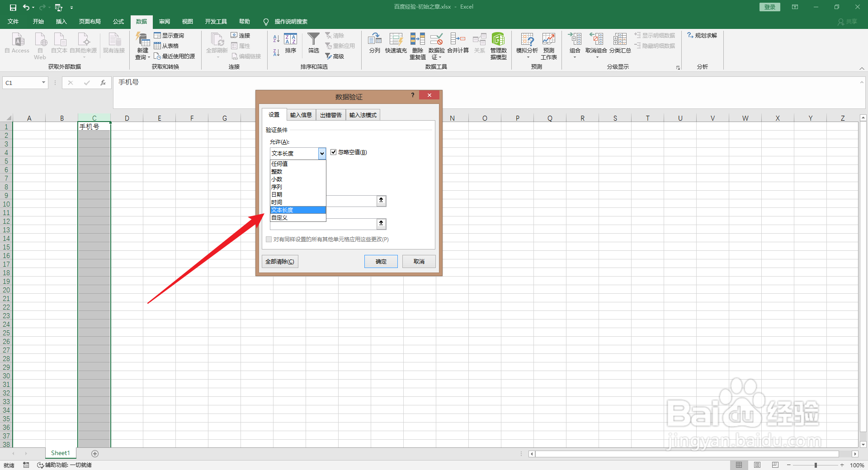This screenshot has width=868, height=470.
Task: Open the Home ribbon tab
Action: tap(38, 22)
